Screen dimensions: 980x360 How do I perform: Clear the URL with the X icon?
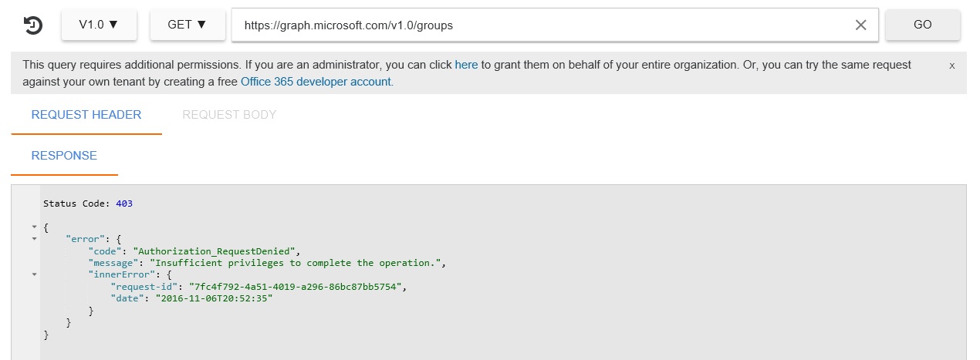pyautogui.click(x=861, y=25)
